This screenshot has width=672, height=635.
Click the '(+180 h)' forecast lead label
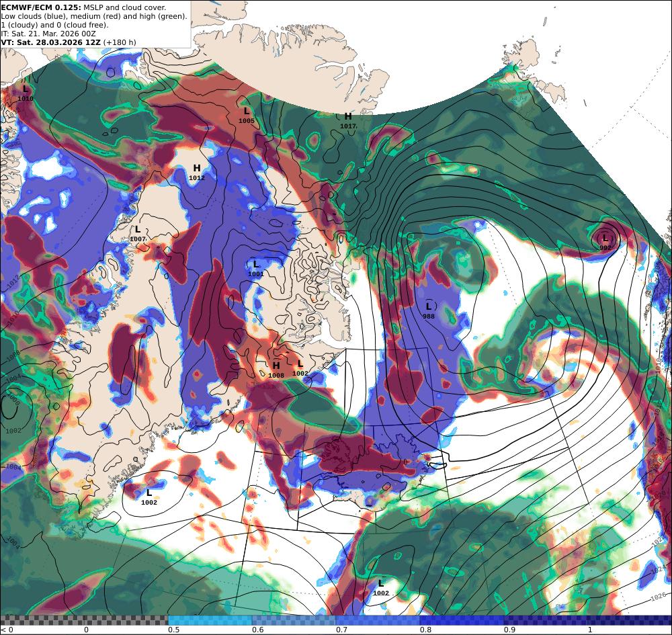point(120,42)
